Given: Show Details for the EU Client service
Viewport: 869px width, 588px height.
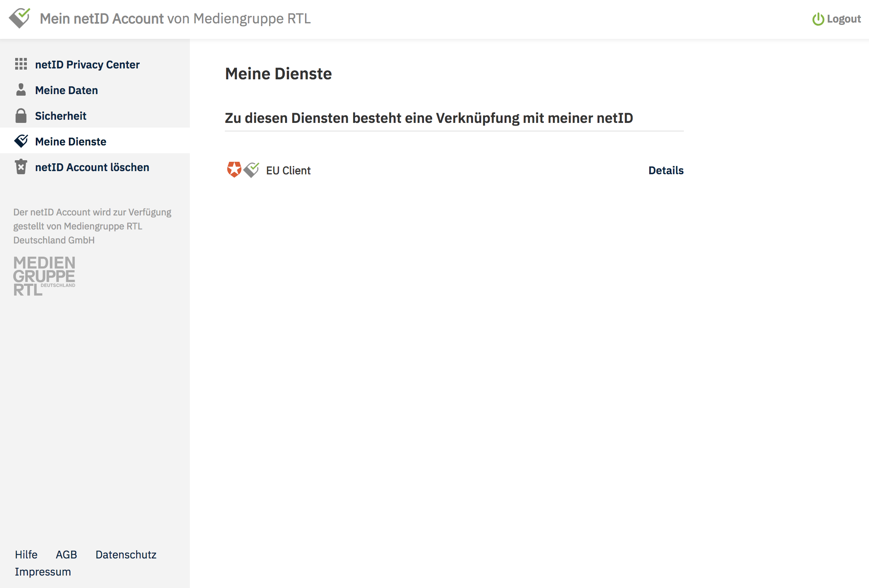Looking at the screenshot, I should (666, 170).
